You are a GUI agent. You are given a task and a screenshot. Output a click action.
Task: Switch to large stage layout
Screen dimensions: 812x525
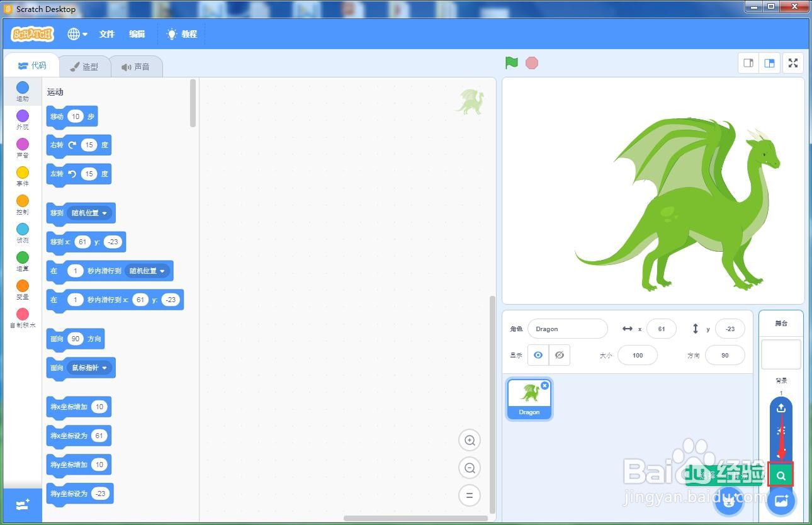click(x=769, y=63)
